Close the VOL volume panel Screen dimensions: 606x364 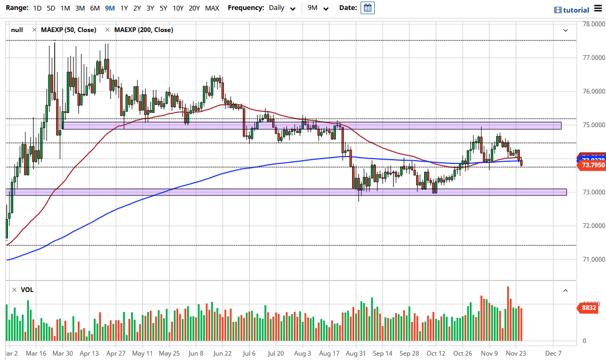(x=15, y=290)
